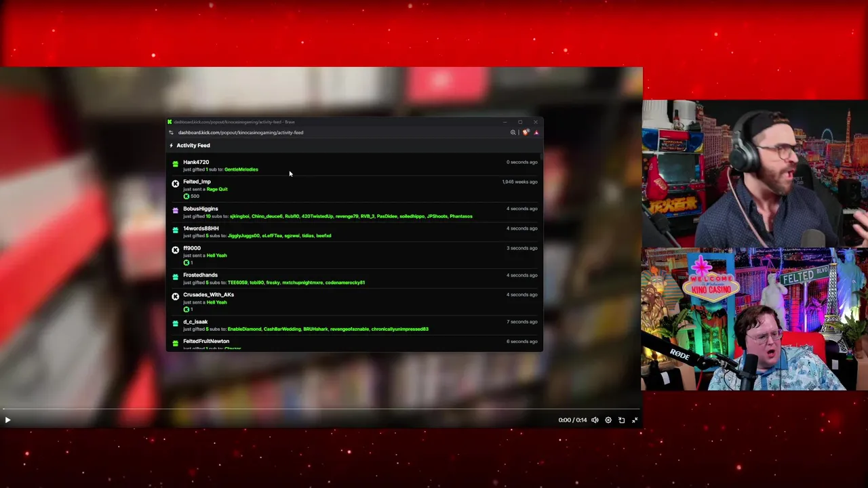Click the gift icon next to Hank4720
868x488 pixels.
click(176, 164)
